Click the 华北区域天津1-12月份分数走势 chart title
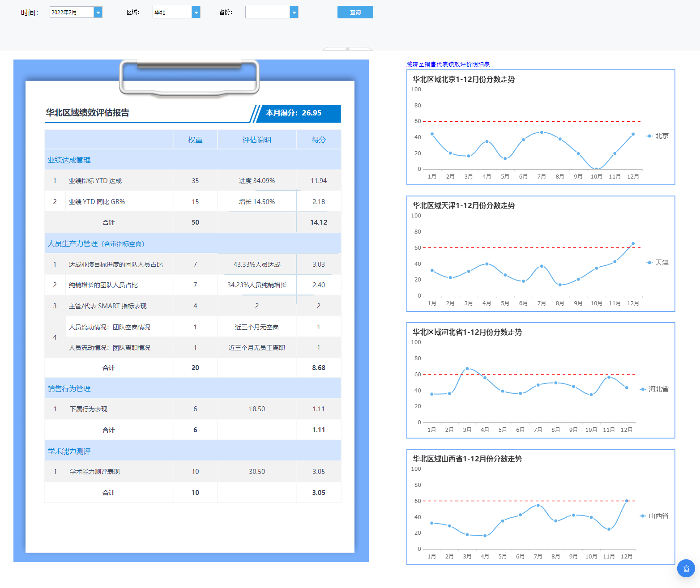 [463, 205]
